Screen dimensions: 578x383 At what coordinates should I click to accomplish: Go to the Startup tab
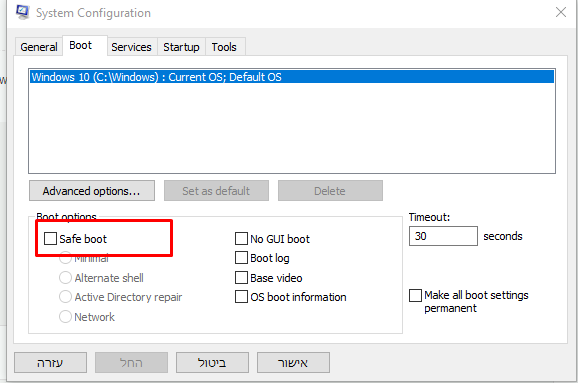(181, 47)
